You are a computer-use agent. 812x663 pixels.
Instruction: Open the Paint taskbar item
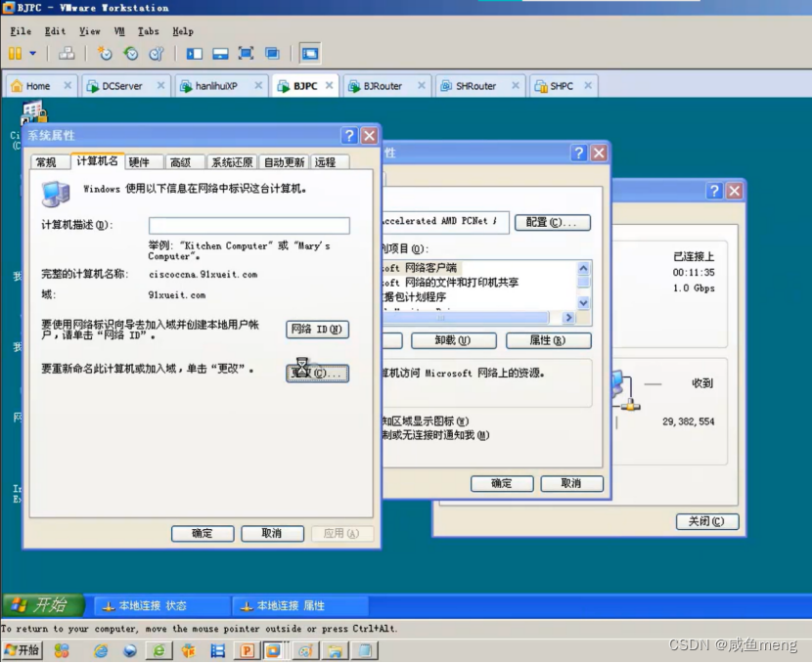click(305, 651)
